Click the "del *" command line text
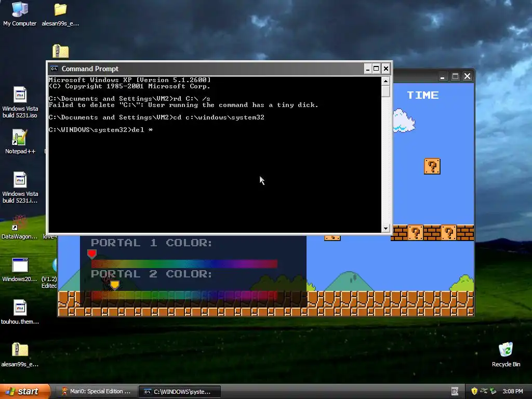This screenshot has height=399, width=532. point(101,129)
